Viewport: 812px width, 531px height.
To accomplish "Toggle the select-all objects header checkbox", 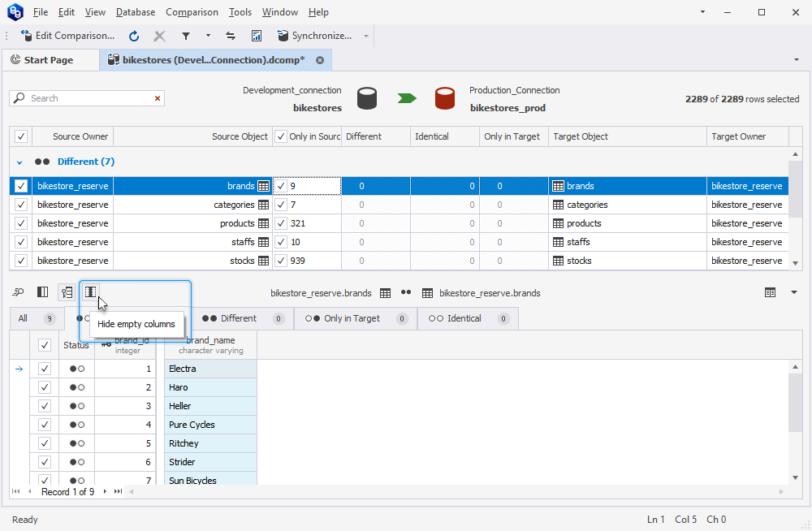I will [x=21, y=136].
